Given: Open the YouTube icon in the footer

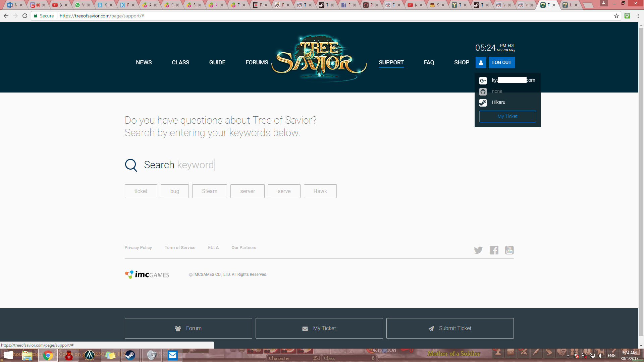Looking at the screenshot, I should (509, 250).
